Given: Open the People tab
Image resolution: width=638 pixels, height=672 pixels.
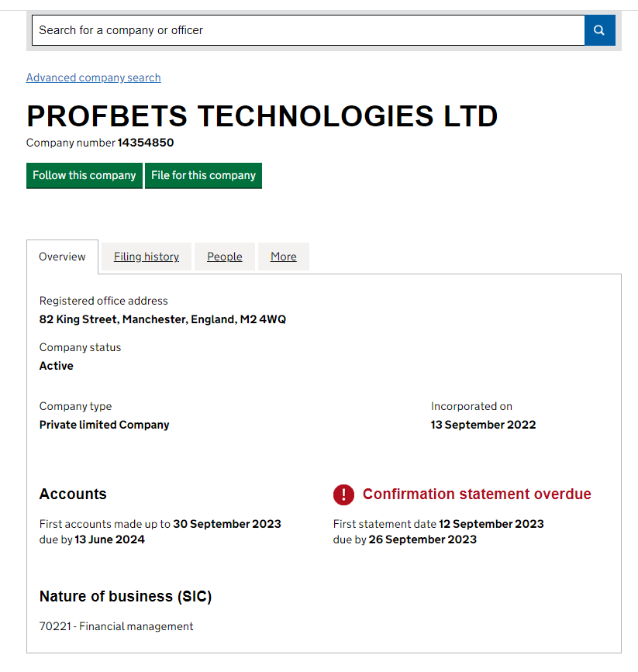Looking at the screenshot, I should tap(225, 257).
